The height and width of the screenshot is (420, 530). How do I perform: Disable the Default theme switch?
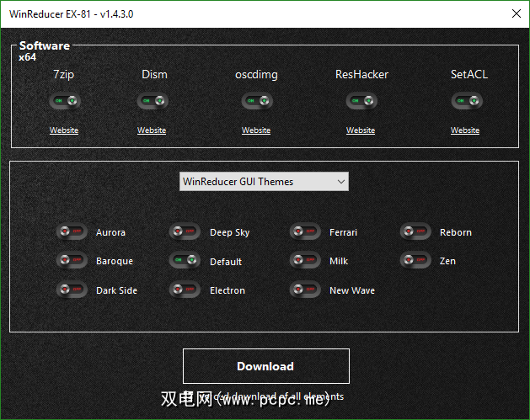185,260
